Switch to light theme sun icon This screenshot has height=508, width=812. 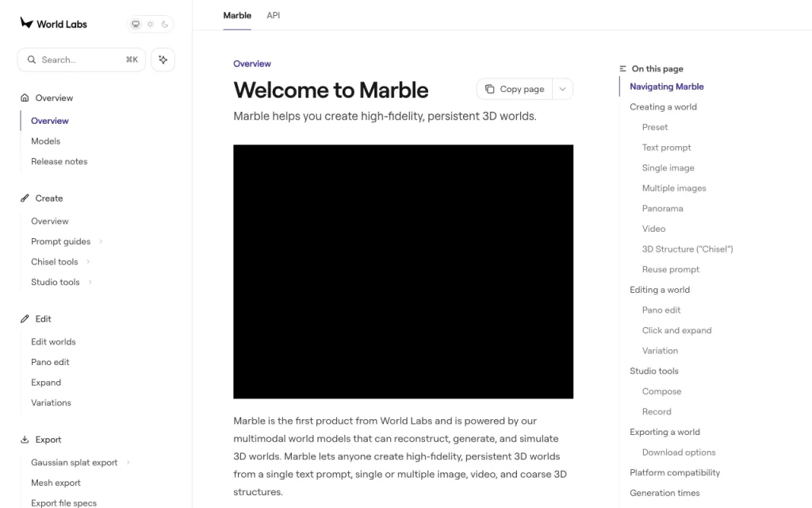click(150, 24)
